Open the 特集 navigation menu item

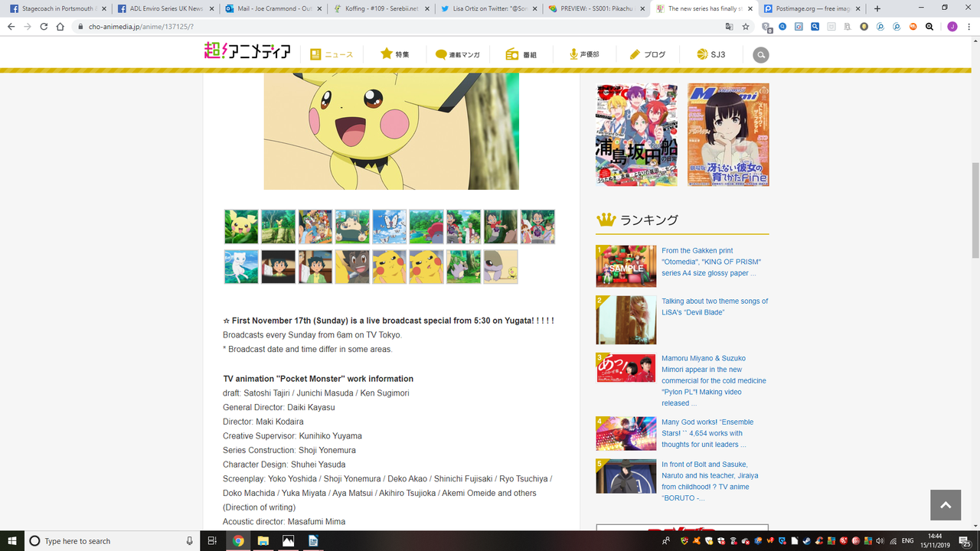point(395,54)
